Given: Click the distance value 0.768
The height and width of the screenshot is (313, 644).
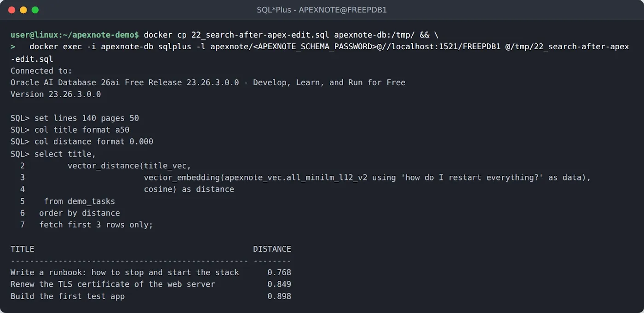Looking at the screenshot, I should (279, 272).
